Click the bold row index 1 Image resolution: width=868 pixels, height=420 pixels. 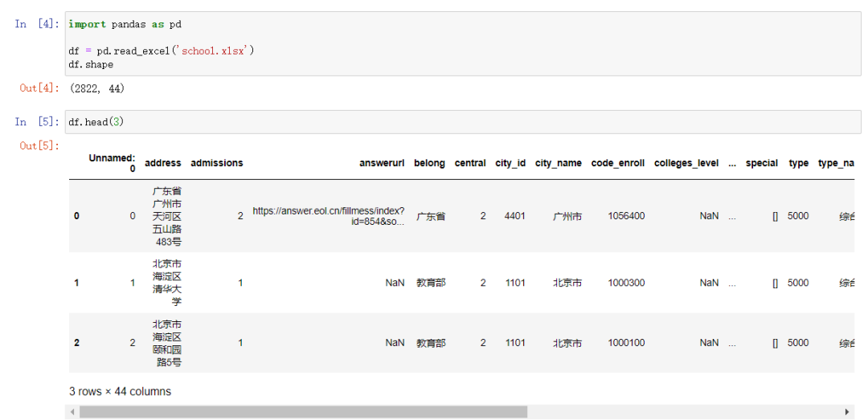pyautogui.click(x=76, y=283)
